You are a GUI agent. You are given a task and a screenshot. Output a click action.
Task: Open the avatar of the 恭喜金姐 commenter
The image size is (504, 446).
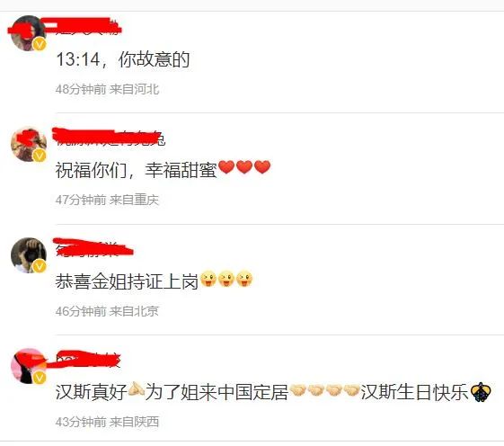(x=28, y=255)
